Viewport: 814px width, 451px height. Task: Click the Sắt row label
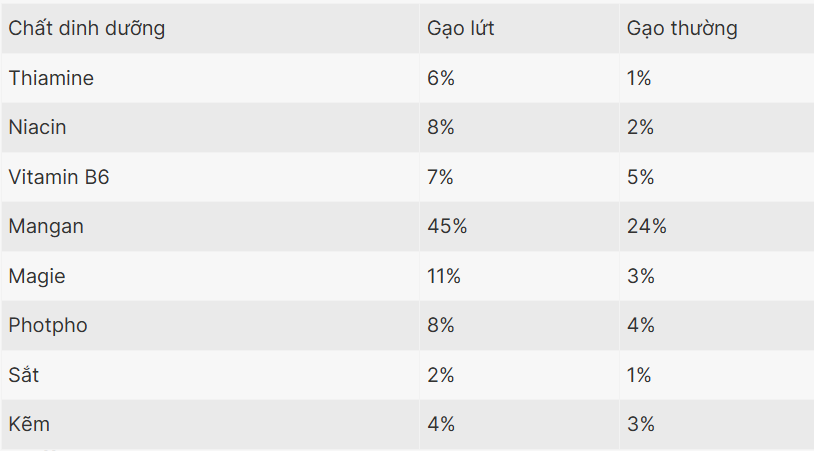(x=24, y=376)
